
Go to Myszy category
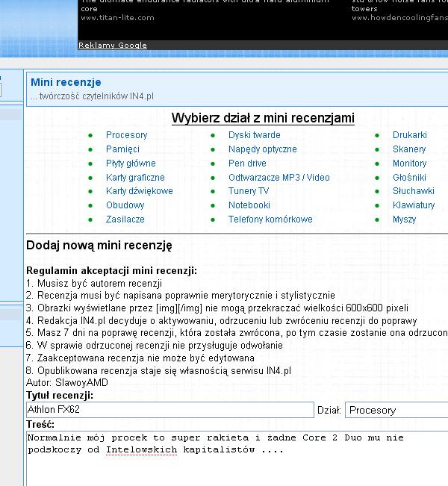(404, 219)
